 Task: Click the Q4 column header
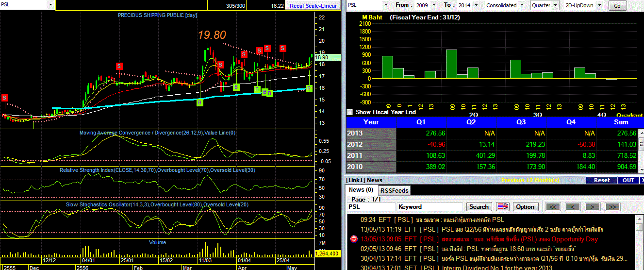coord(571,122)
